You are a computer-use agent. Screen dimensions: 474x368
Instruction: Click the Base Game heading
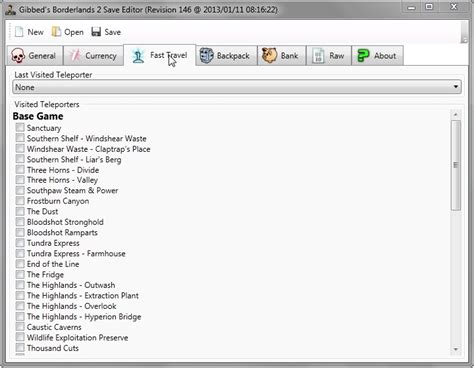(x=38, y=116)
